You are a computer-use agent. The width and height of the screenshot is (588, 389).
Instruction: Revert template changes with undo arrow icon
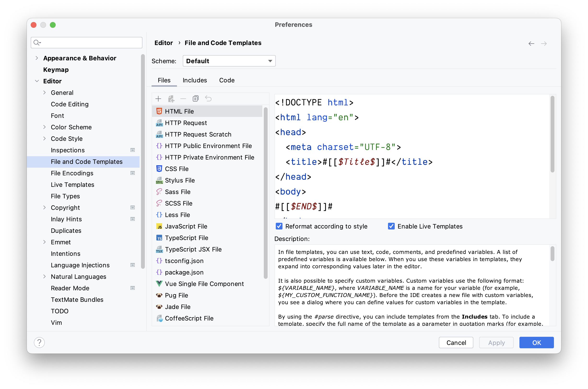208,98
